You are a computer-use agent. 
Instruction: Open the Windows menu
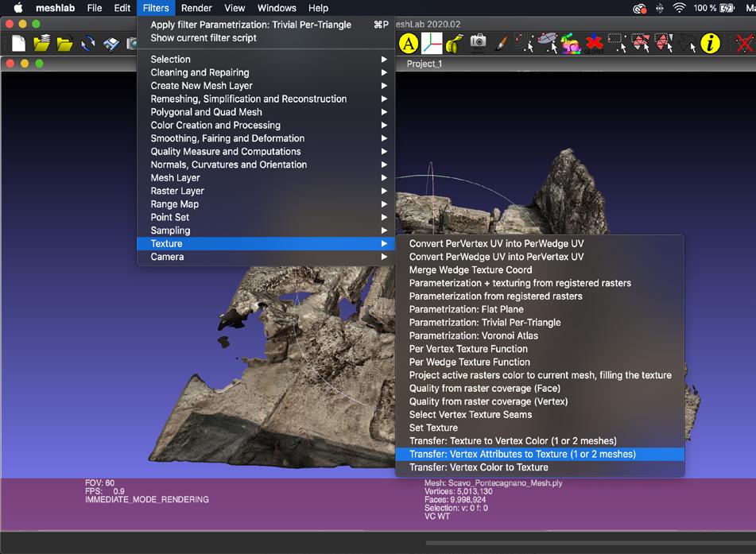pos(277,8)
